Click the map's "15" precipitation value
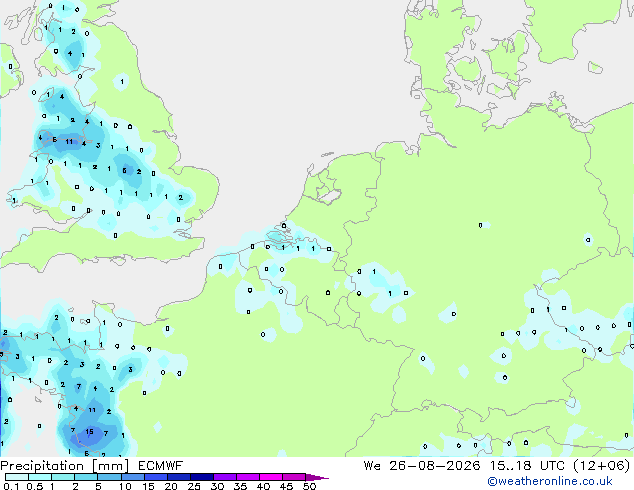 point(89,432)
